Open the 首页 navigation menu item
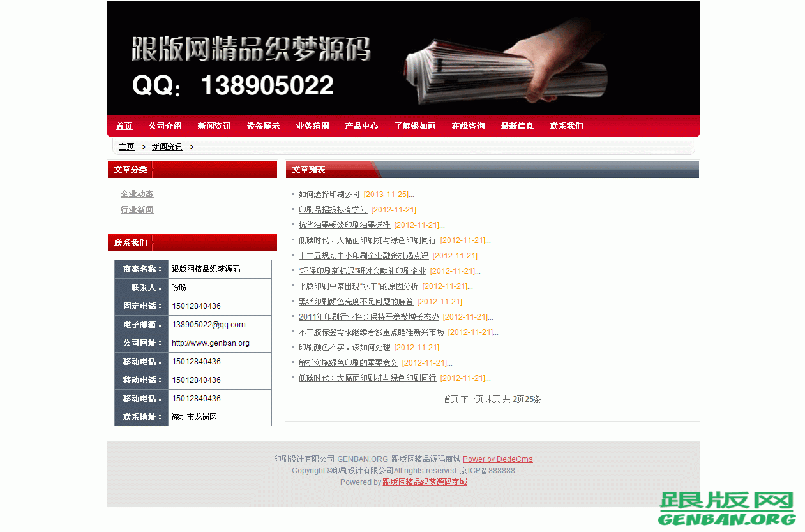Screen dimensions: 805x532 coord(124,126)
